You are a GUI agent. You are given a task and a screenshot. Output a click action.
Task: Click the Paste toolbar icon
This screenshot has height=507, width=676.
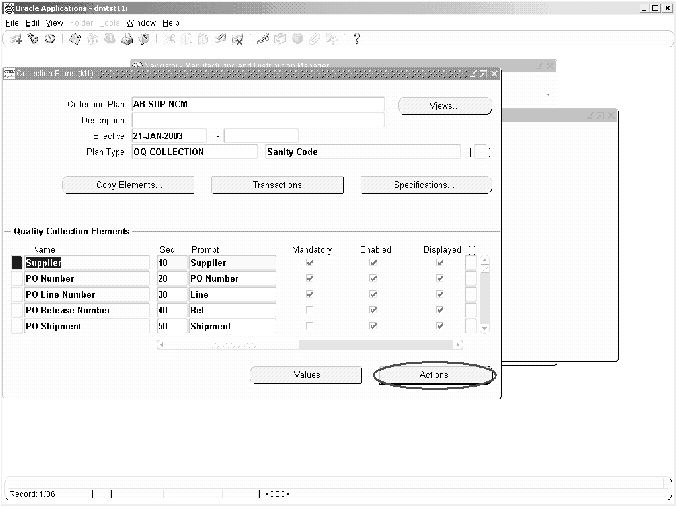tap(203, 39)
